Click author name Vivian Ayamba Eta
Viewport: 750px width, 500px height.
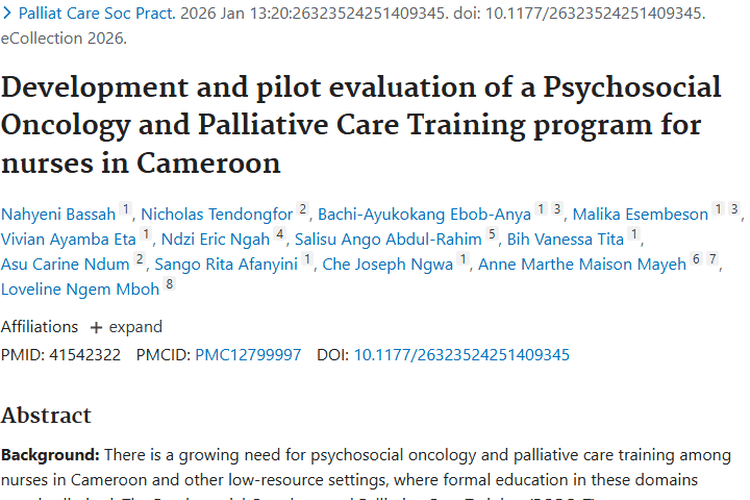[68, 238]
